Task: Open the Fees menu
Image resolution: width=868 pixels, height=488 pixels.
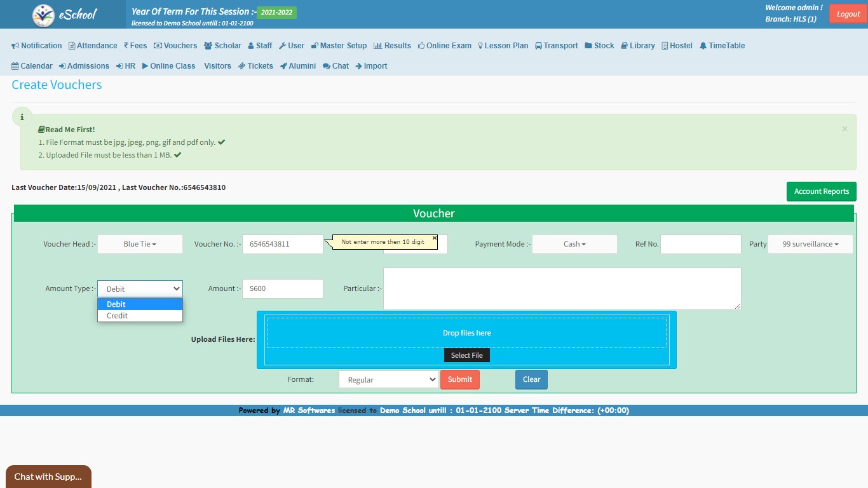Action: [x=135, y=46]
